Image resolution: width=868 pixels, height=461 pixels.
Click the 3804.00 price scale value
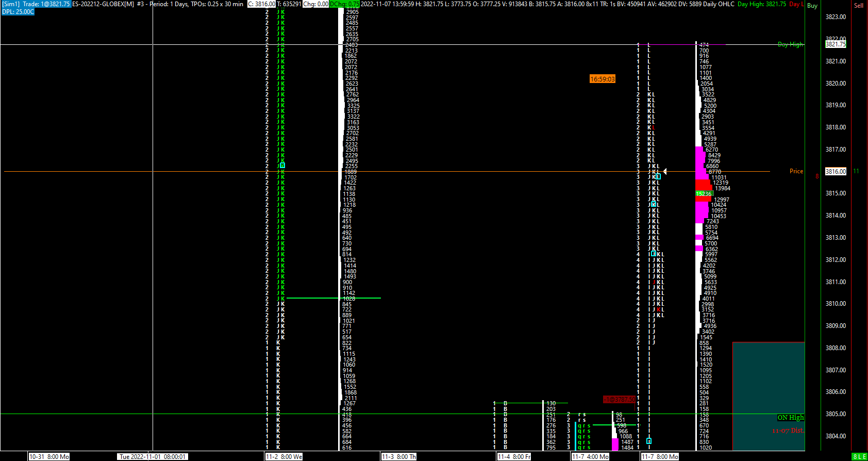click(x=836, y=436)
